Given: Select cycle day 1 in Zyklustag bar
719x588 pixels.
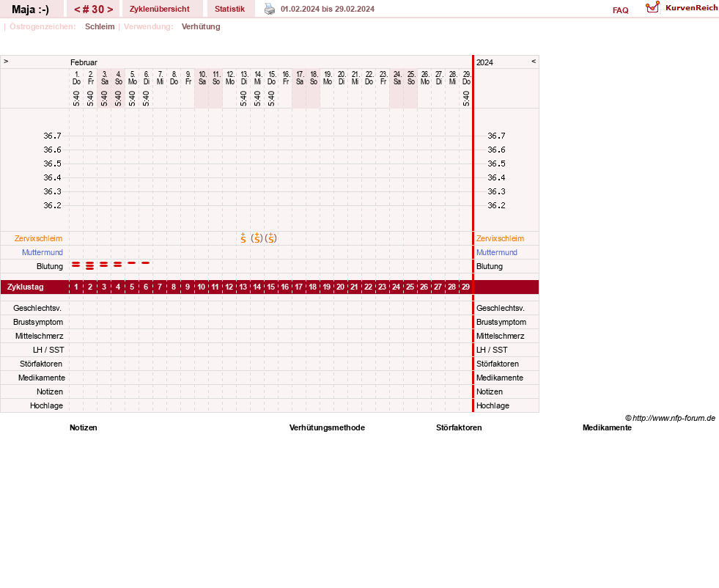Looking at the screenshot, I should pyautogui.click(x=76, y=287).
